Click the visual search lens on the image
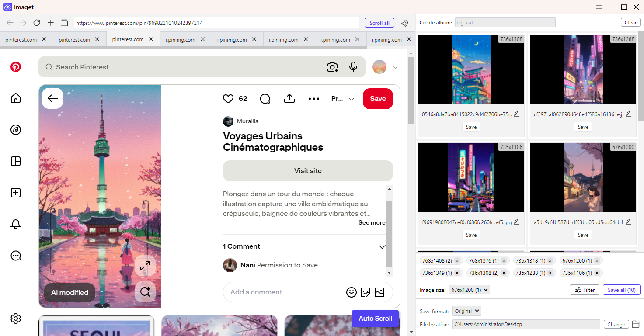 point(145,292)
